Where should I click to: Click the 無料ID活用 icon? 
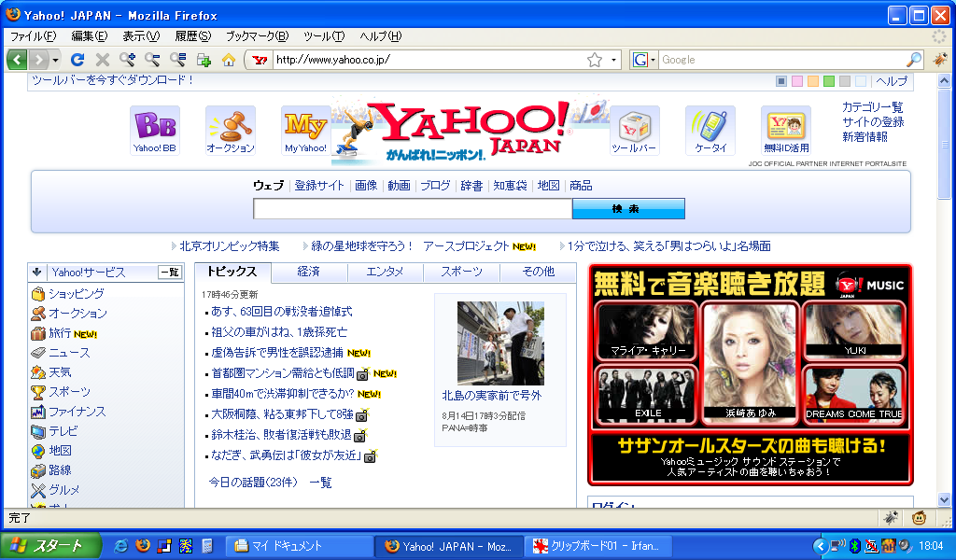tap(786, 131)
